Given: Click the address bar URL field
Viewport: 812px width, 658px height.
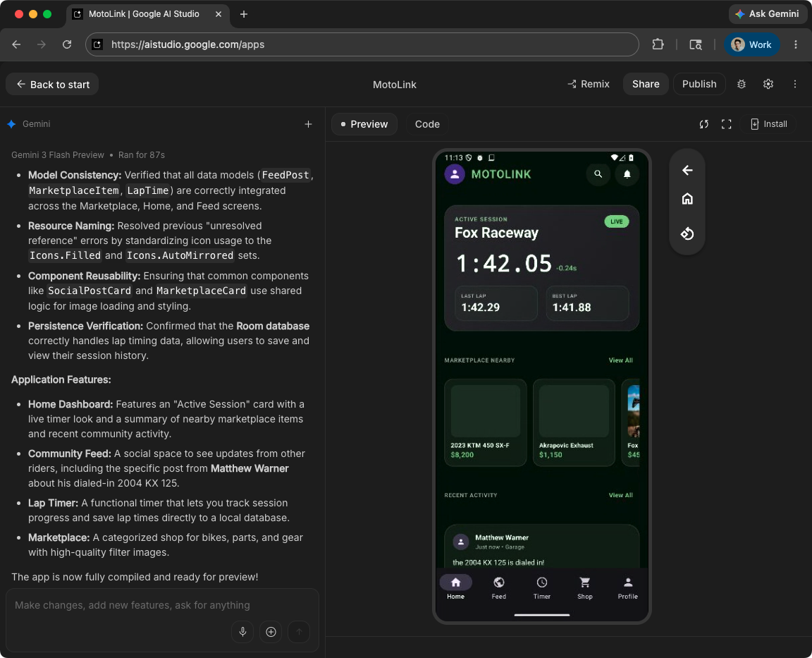Looking at the screenshot, I should pos(362,44).
